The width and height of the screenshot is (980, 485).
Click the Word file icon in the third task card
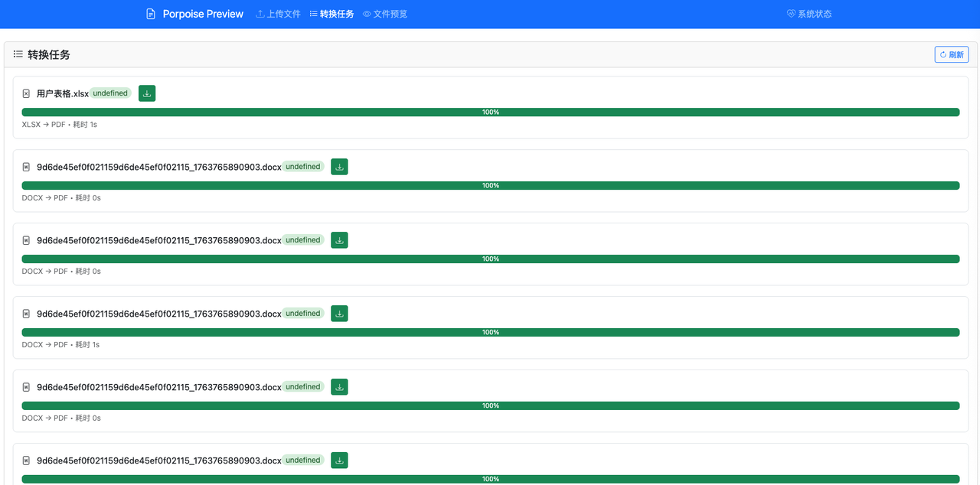pyautogui.click(x=26, y=240)
